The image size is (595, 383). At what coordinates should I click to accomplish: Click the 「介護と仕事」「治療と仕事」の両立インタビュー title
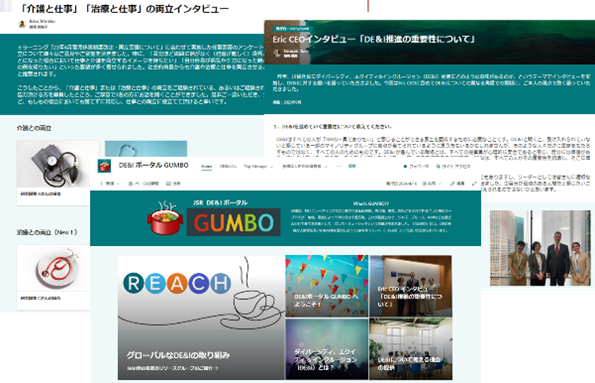(x=124, y=8)
